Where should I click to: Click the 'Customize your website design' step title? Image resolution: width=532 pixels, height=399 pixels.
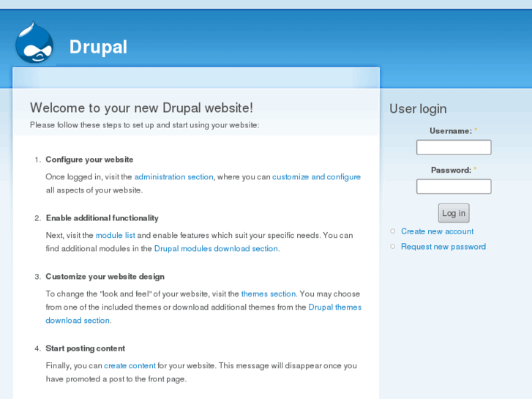pyautogui.click(x=105, y=277)
